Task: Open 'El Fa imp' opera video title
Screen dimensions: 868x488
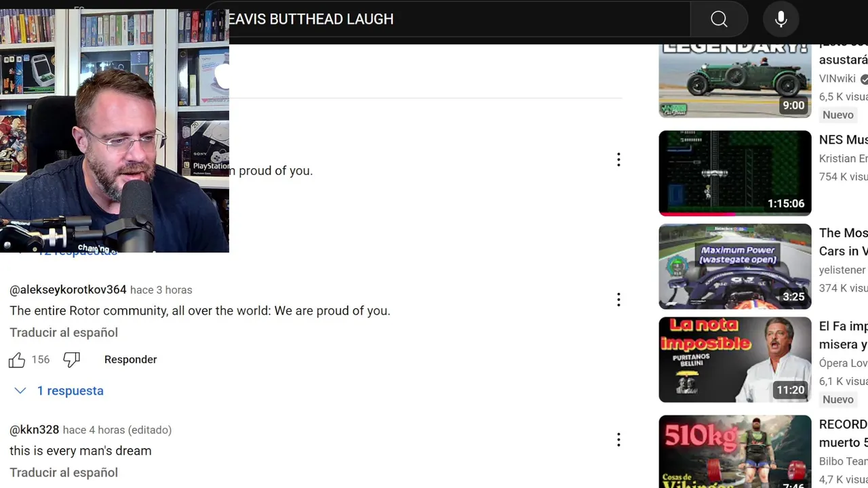Action: coord(844,335)
